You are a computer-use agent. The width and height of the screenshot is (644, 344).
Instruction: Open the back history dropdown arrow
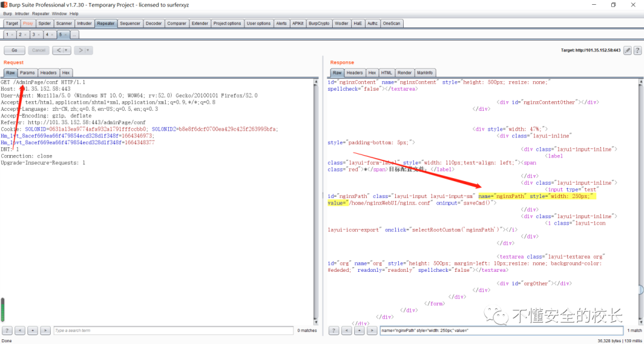pyautogui.click(x=67, y=50)
